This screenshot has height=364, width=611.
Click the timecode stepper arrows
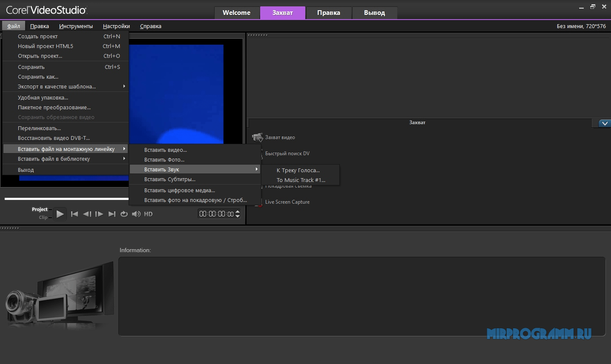click(x=238, y=214)
